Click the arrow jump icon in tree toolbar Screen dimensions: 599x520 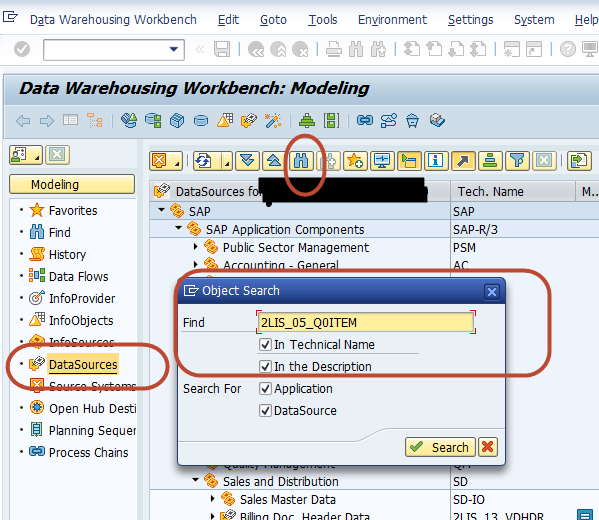point(463,161)
